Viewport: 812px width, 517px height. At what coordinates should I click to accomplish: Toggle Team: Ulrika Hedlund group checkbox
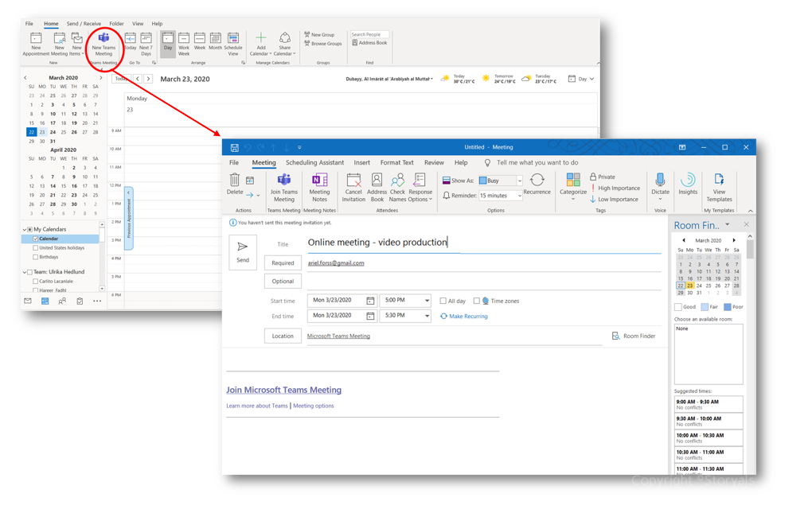pyautogui.click(x=29, y=272)
